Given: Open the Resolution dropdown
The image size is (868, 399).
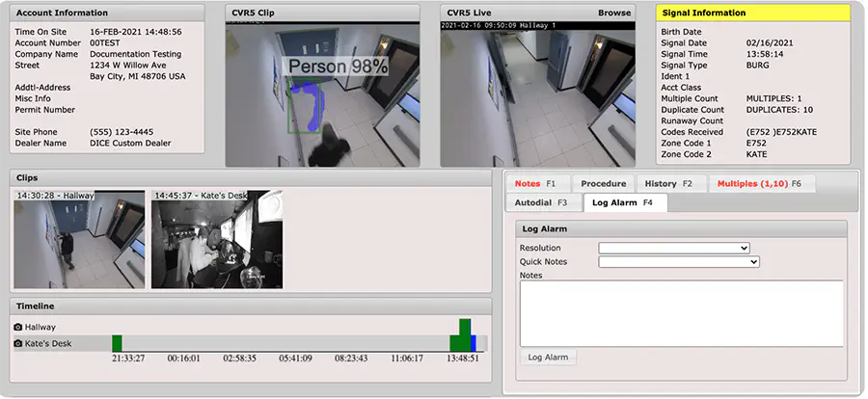Looking at the screenshot, I should point(674,248).
